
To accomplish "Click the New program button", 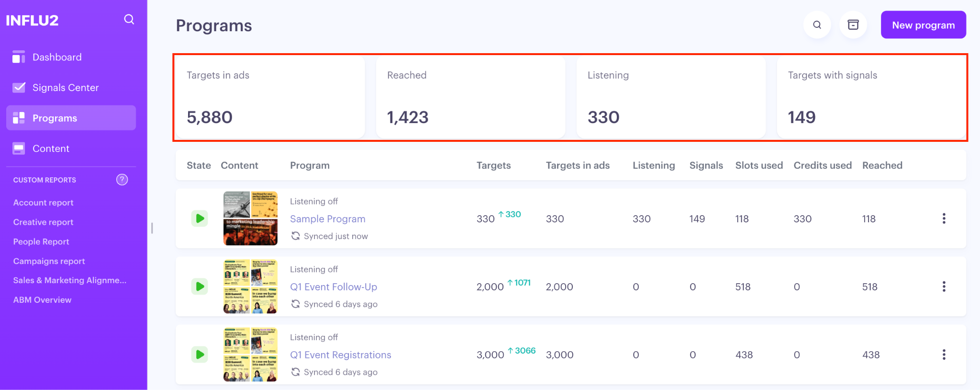I will click(x=923, y=25).
